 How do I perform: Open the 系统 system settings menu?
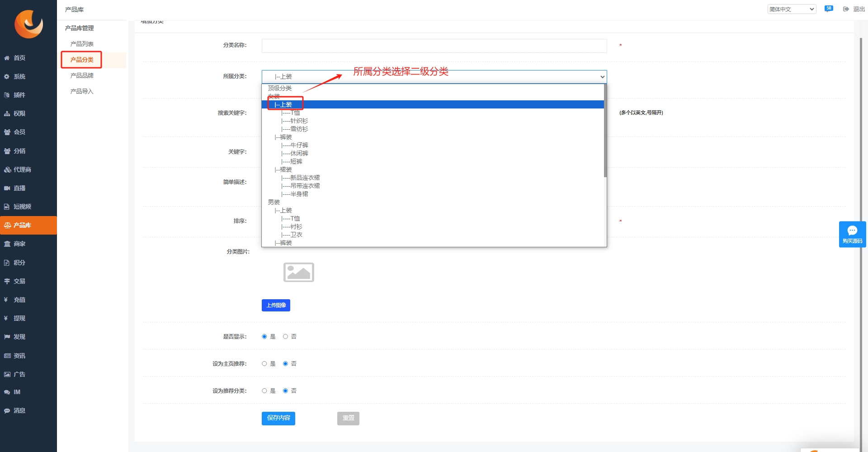click(x=28, y=76)
